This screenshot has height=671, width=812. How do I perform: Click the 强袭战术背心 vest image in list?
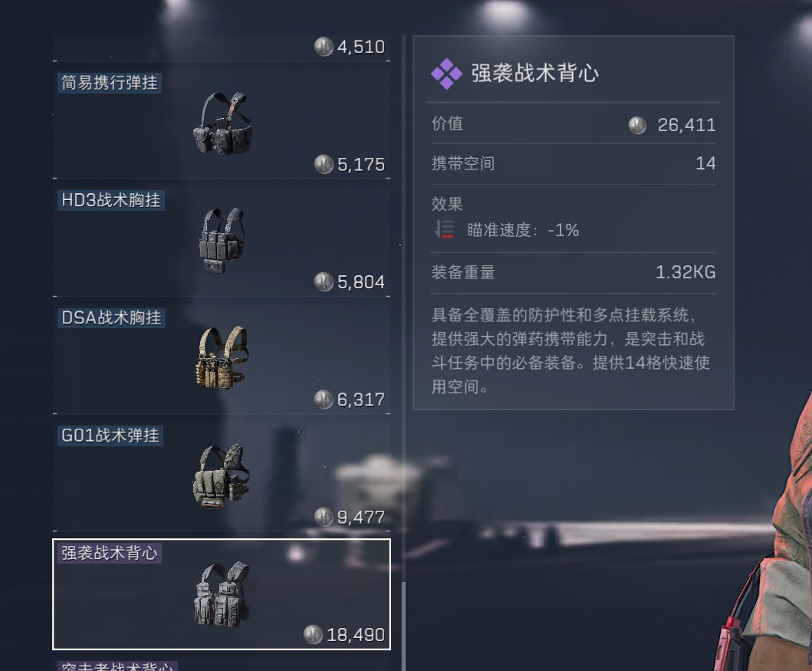pos(222,594)
